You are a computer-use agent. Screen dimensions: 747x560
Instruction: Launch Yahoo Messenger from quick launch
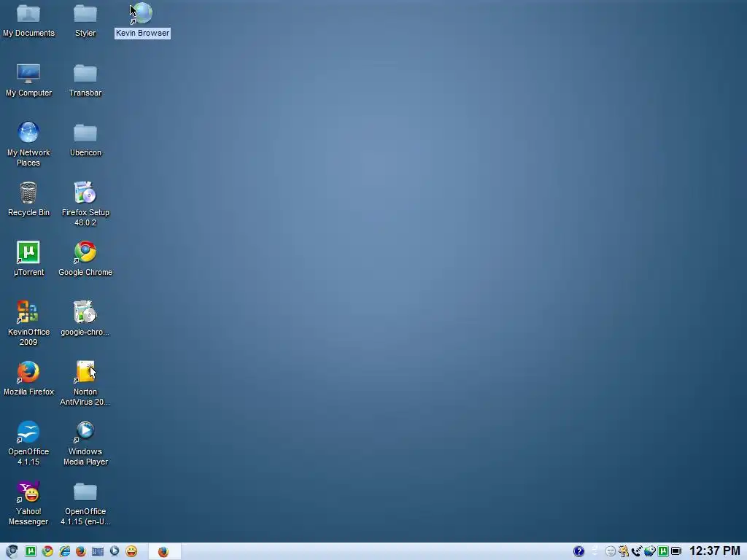pyautogui.click(x=131, y=551)
